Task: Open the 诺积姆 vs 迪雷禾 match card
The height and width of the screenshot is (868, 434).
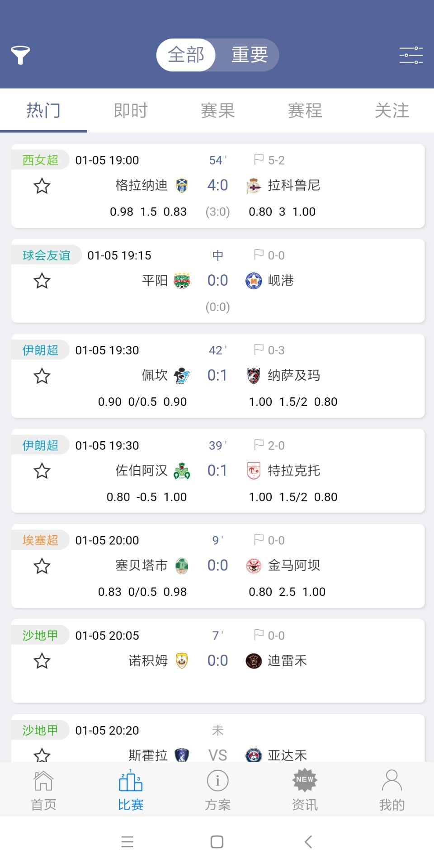Action: tap(217, 661)
